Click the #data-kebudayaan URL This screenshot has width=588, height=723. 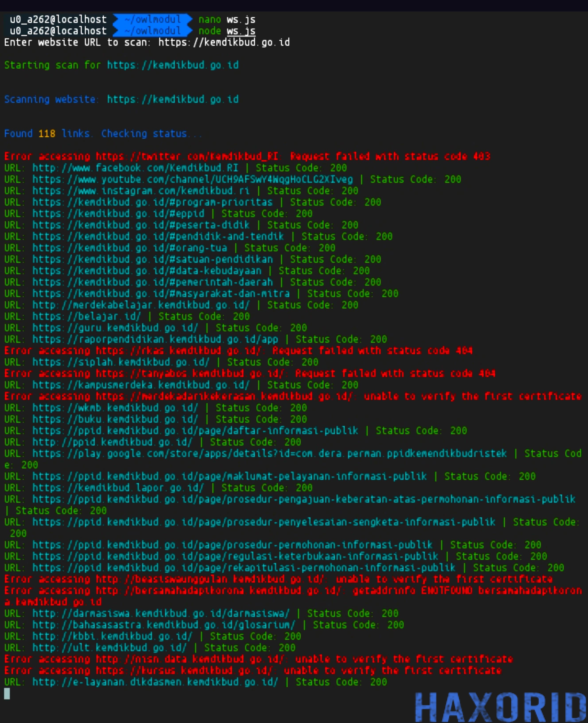coord(147,271)
